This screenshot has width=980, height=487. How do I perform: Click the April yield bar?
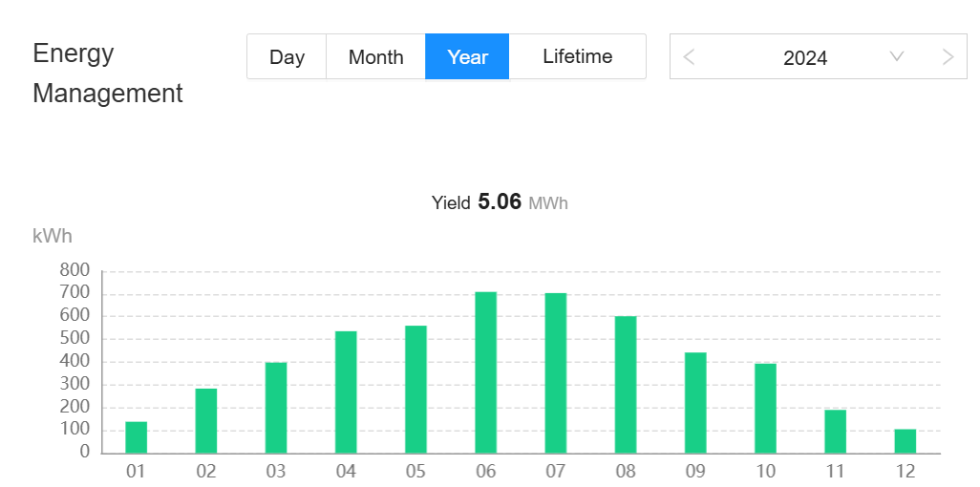(x=346, y=392)
